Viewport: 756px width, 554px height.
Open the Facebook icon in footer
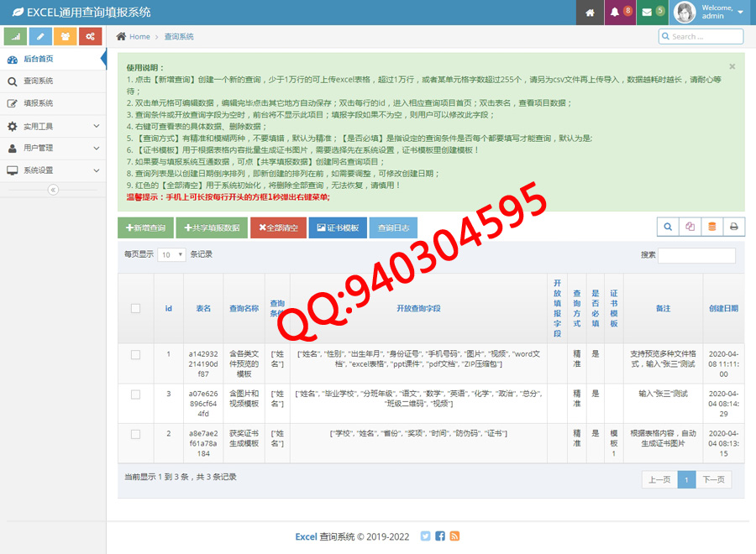click(x=440, y=536)
